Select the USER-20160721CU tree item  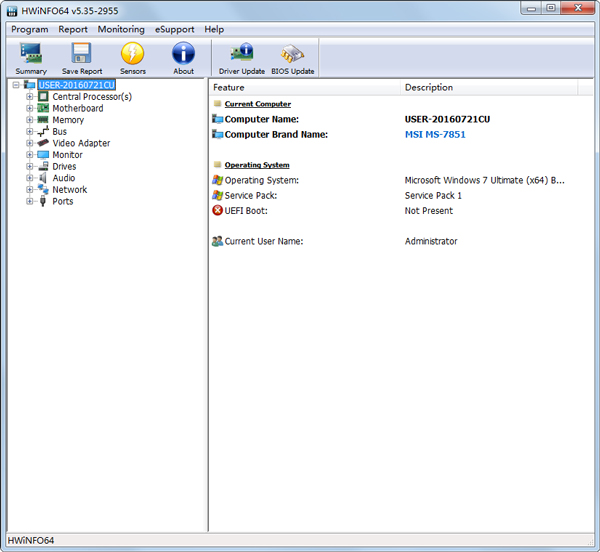[x=77, y=85]
